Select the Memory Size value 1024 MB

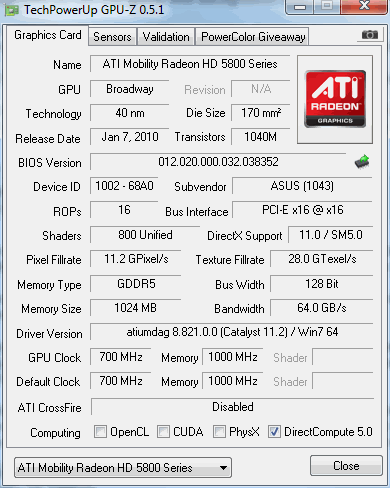click(x=136, y=308)
